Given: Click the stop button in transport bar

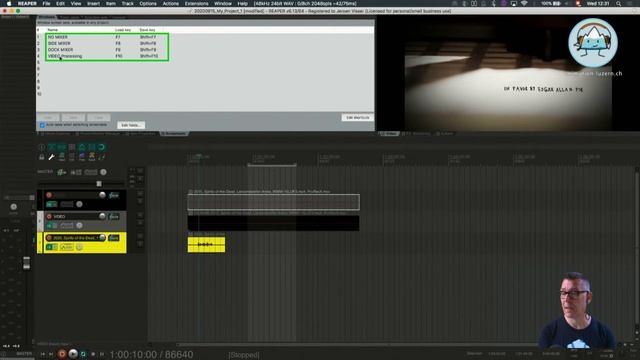Looking at the screenshot, I should click(x=93, y=354).
